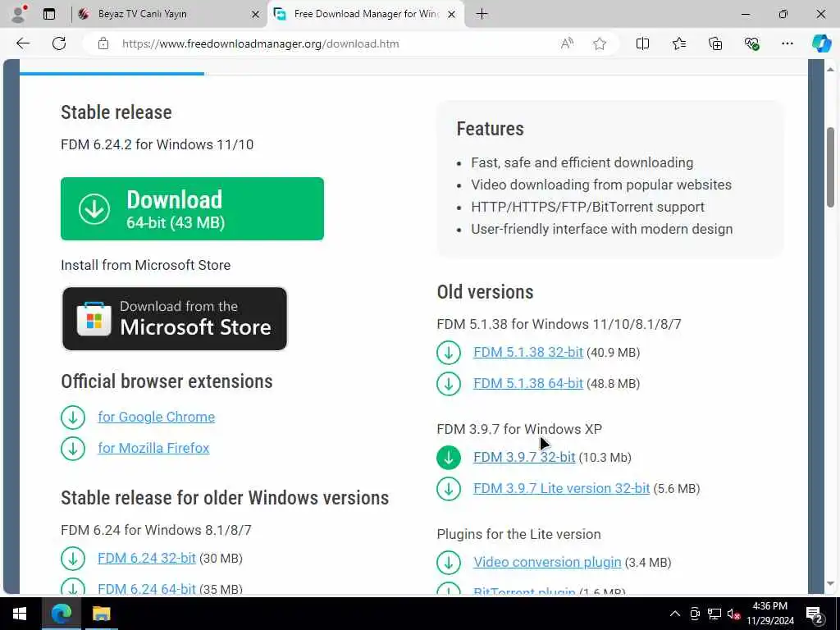
Task: Toggle split screen icon
Action: [642, 43]
